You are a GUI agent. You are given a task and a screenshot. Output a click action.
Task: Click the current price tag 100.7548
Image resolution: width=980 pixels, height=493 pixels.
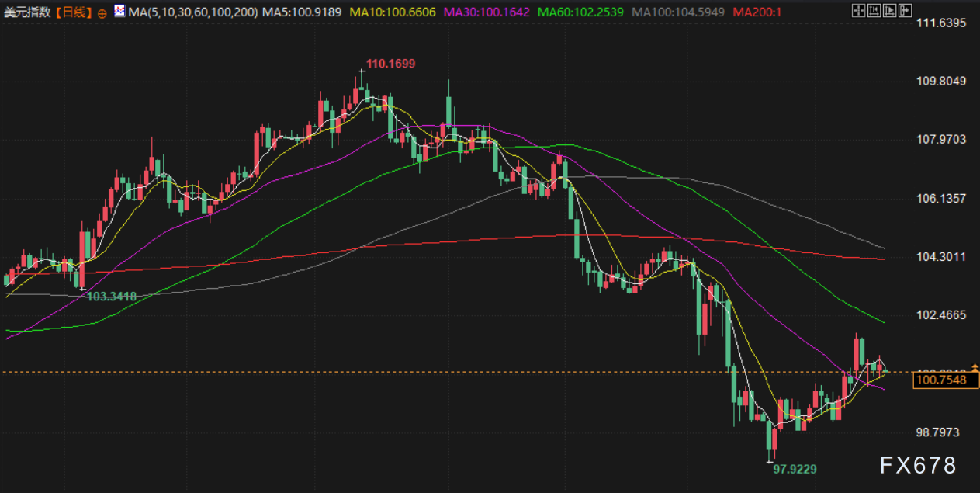[942, 380]
